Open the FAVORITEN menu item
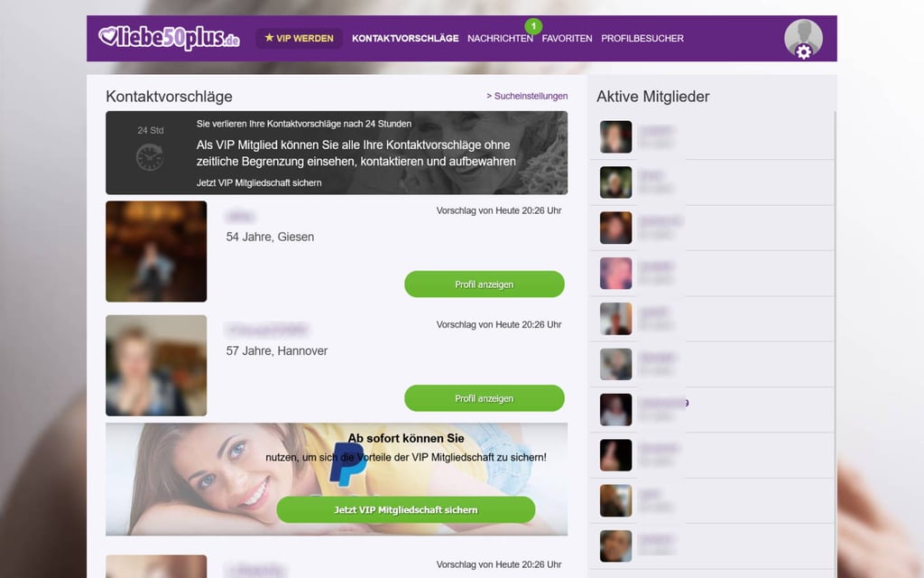Screen dimensions: 924x578 coord(567,38)
